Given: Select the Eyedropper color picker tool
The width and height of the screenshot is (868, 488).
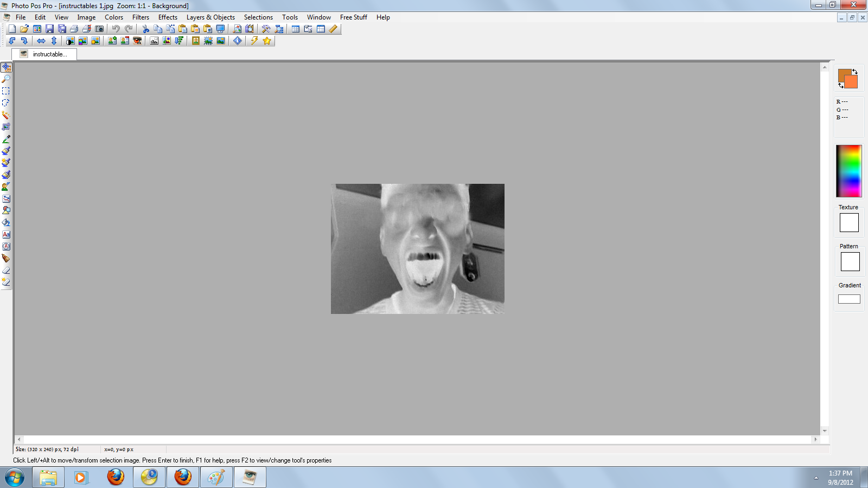Looking at the screenshot, I should pyautogui.click(x=6, y=139).
